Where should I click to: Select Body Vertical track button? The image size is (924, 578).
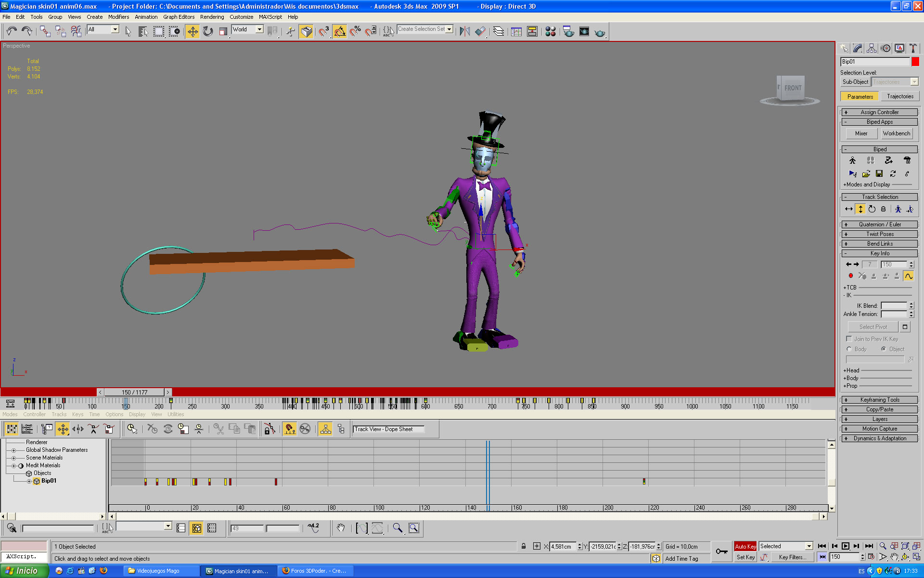pyautogui.click(x=860, y=209)
